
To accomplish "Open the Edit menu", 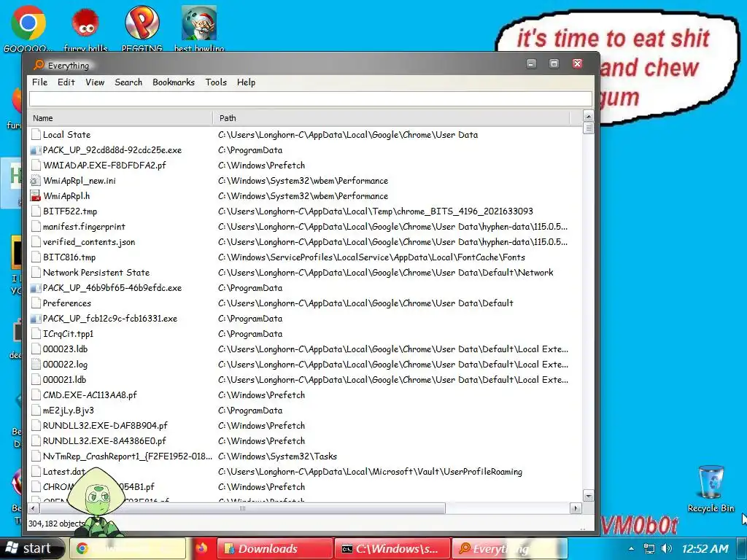I will click(66, 82).
